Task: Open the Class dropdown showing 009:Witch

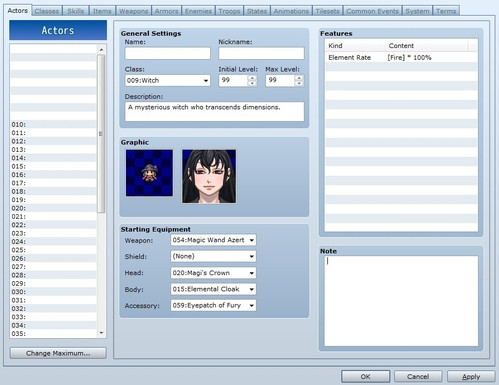Action: tap(168, 80)
